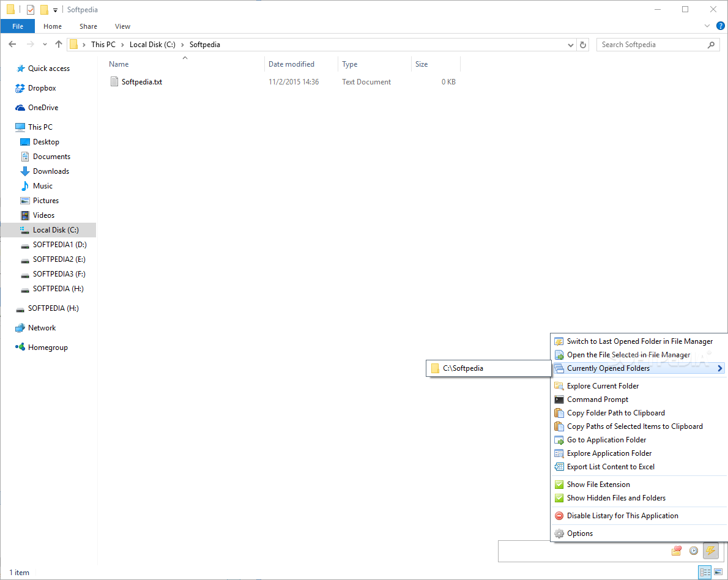Viewport: 728px width, 580px height.
Task: Click the Dropbox sidebar icon
Action: point(20,88)
